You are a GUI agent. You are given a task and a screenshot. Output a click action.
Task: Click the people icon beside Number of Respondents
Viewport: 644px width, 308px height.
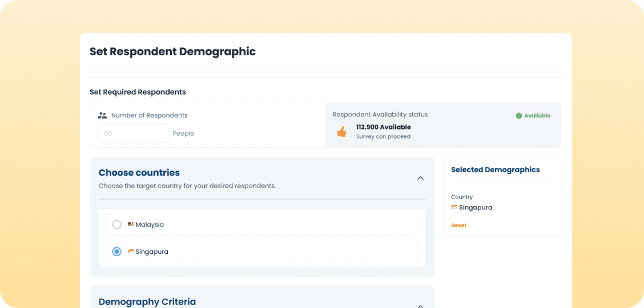tap(102, 115)
